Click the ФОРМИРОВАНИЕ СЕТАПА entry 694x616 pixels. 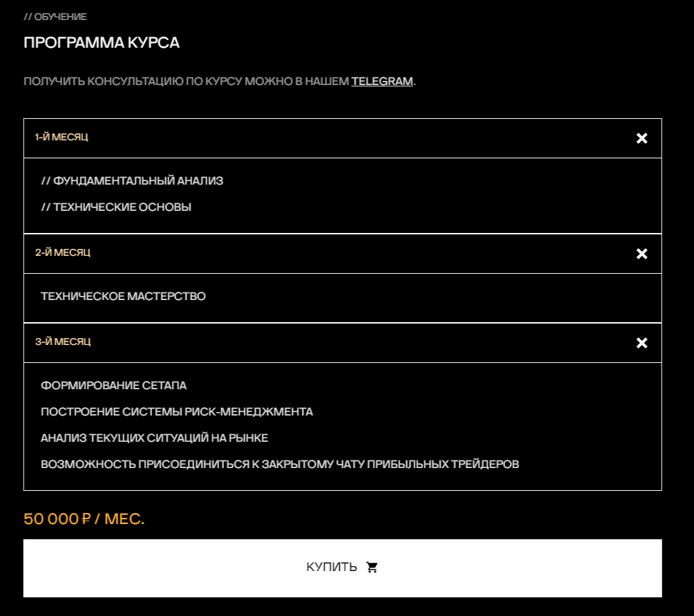click(113, 386)
